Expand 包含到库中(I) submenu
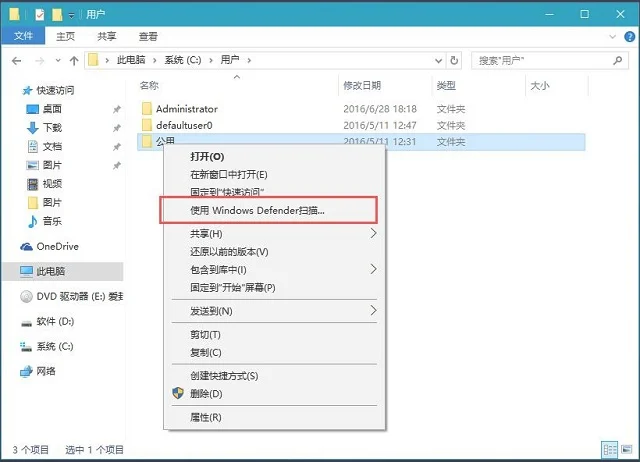640x462 pixels. tap(274, 270)
